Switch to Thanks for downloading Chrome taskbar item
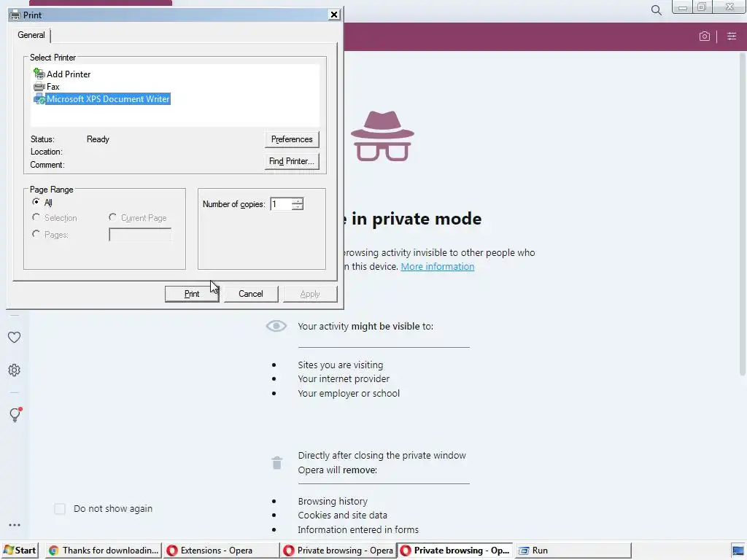The width and height of the screenshot is (747, 560). point(104,551)
